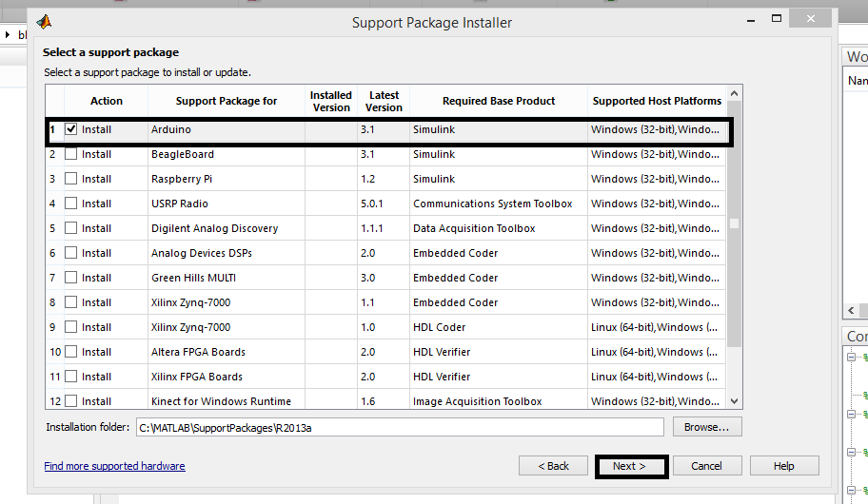
Task: Browse for an installation folder
Action: tap(707, 427)
